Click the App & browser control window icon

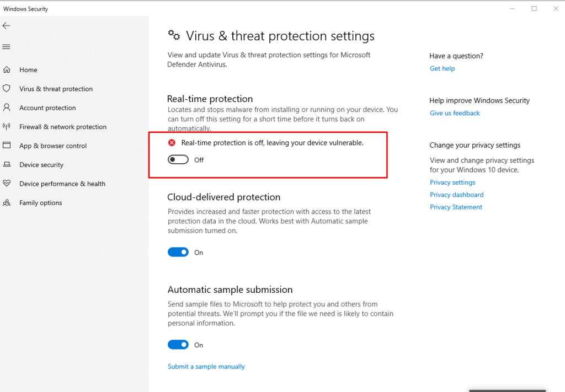point(7,146)
